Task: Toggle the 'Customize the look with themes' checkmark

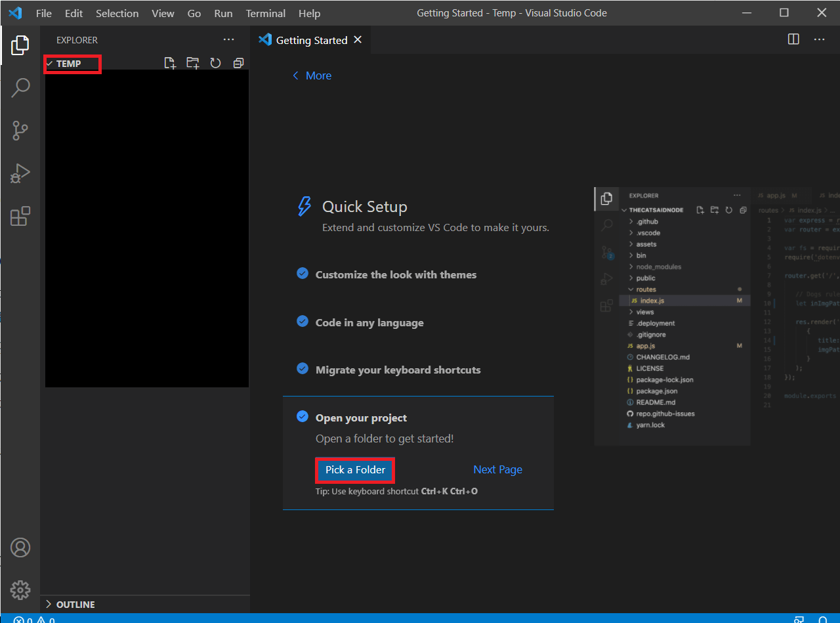Action: [x=303, y=273]
